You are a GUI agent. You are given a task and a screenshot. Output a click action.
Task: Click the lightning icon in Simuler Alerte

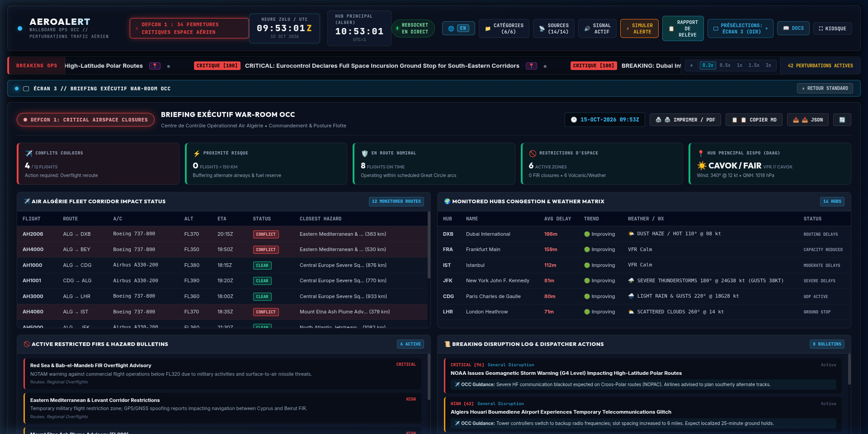tap(628, 28)
